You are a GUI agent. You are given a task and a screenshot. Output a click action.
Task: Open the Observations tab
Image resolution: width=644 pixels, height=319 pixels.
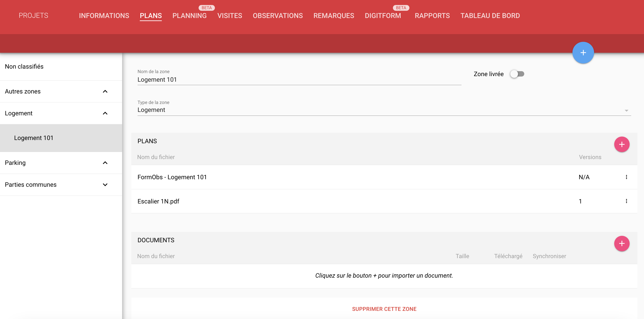(x=277, y=16)
